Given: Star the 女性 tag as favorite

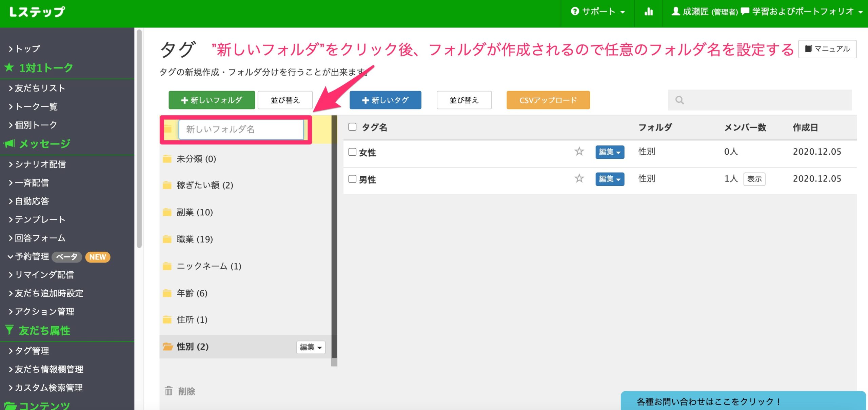Looking at the screenshot, I should (579, 152).
